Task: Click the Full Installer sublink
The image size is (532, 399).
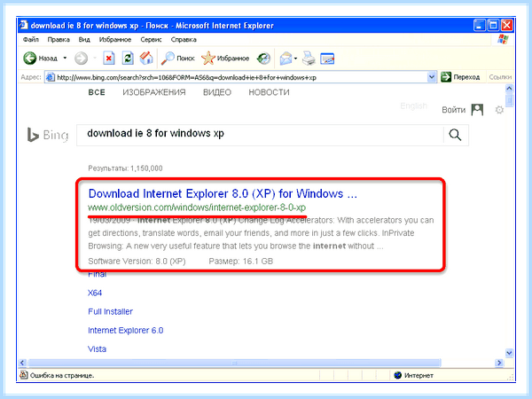Action: 110,311
